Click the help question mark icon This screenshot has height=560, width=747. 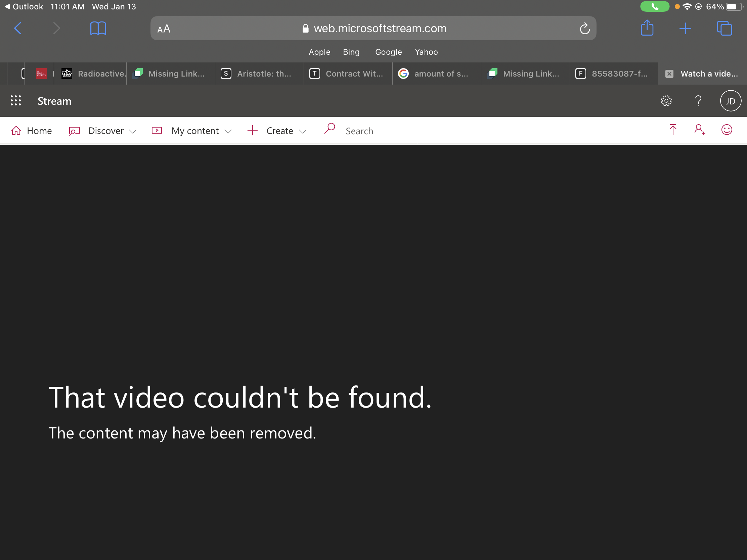698,101
